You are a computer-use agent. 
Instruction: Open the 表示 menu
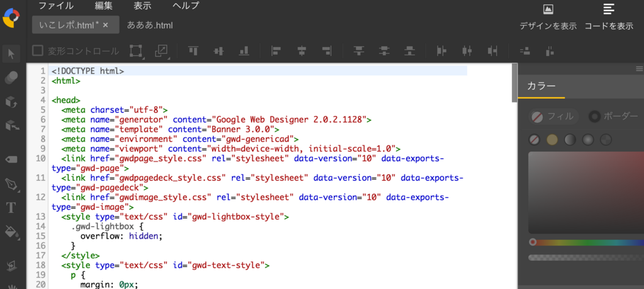(143, 5)
